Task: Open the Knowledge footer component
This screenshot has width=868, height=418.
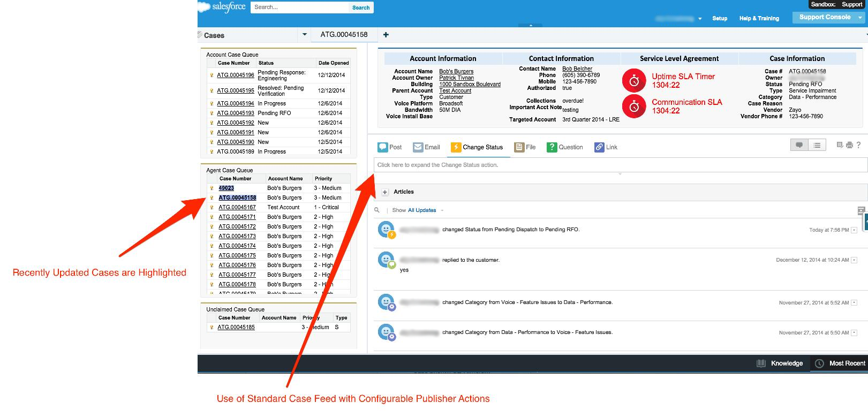Action: [779, 363]
